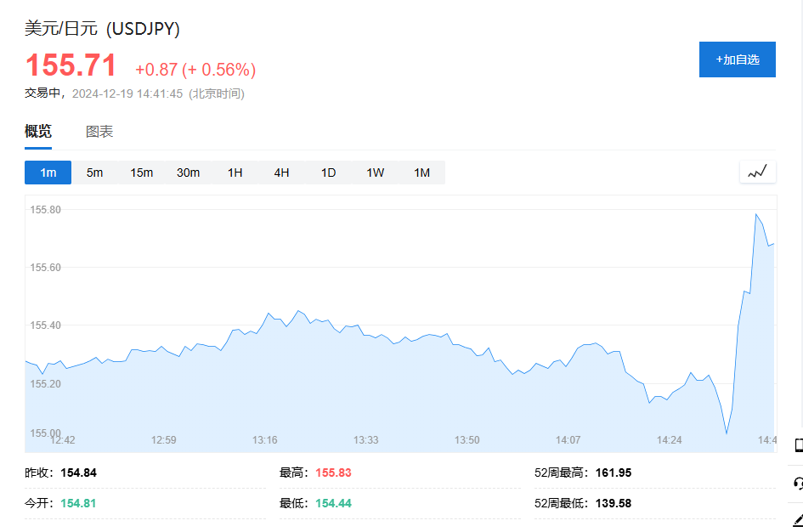This screenshot has width=803, height=532.
Task: Open customer service headset icon
Action: pos(798,483)
